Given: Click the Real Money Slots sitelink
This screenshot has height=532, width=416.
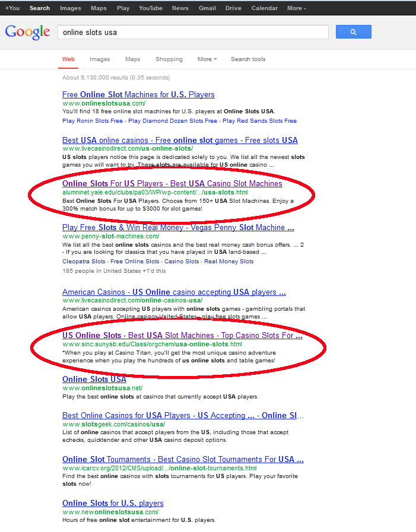Looking at the screenshot, I should click(228, 261).
